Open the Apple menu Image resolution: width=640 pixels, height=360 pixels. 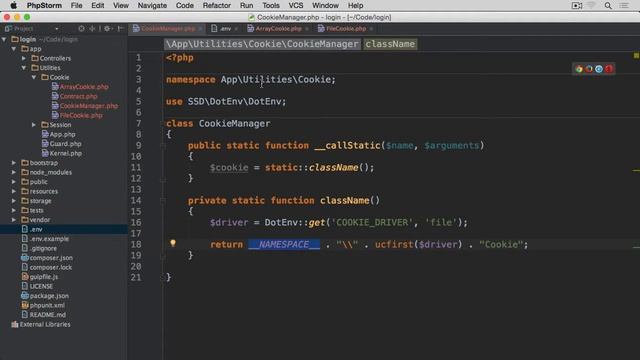coord(13,5)
